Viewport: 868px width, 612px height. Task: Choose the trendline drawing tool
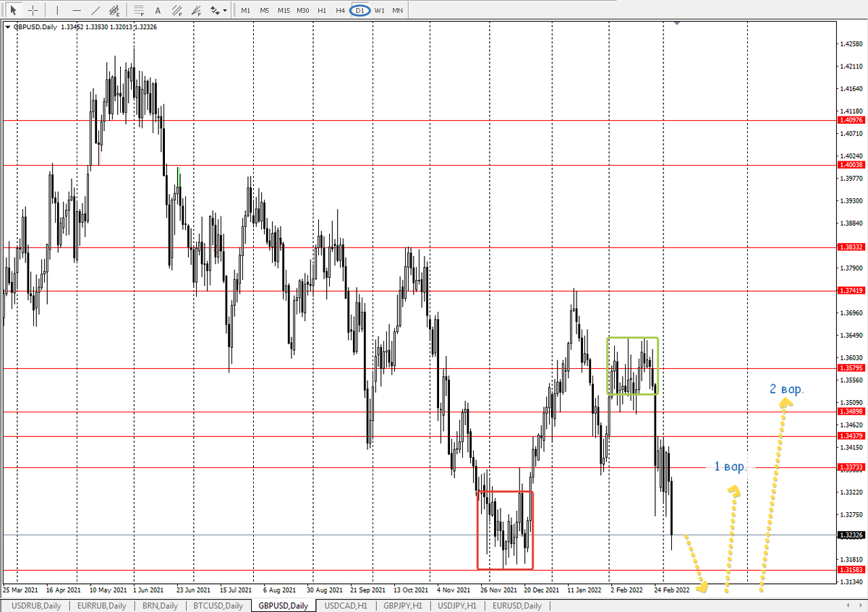95,10
